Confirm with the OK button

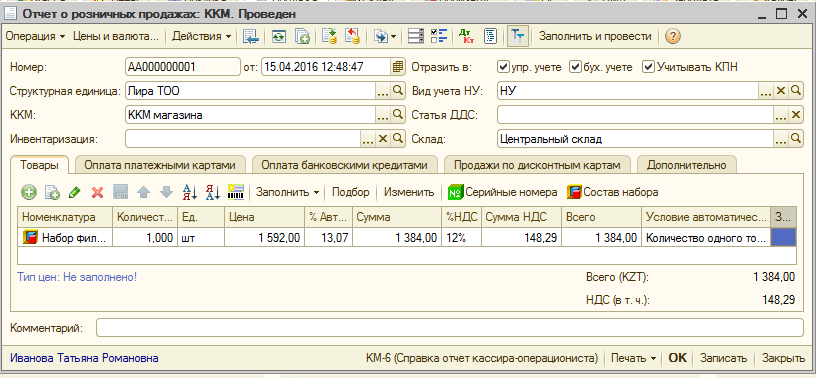click(678, 358)
